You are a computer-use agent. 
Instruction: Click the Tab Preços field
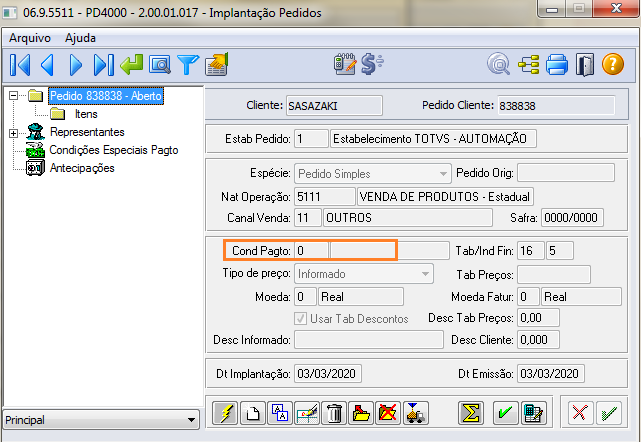click(x=554, y=275)
